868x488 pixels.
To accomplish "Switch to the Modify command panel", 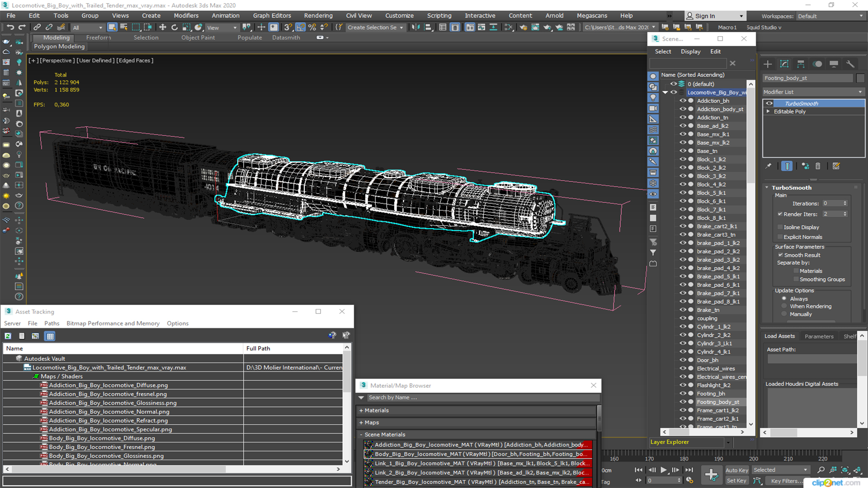I will (784, 64).
